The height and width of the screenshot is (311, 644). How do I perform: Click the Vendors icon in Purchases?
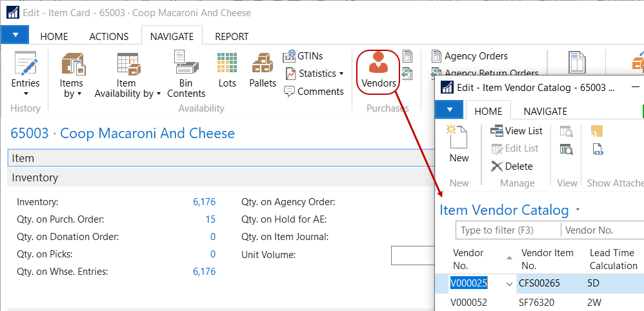[x=379, y=70]
